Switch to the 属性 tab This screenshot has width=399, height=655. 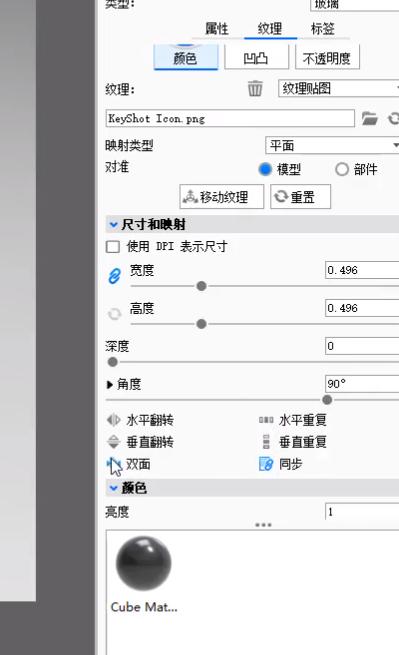217,29
